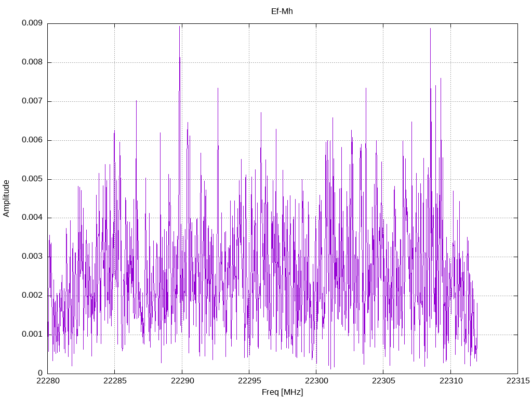Click the y-axis tick label 0.005
The width and height of the screenshot is (532, 399).
32,179
